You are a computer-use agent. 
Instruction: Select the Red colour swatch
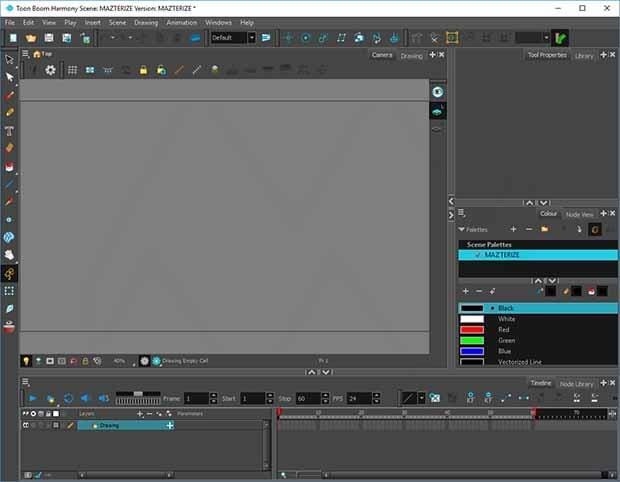tap(471, 329)
